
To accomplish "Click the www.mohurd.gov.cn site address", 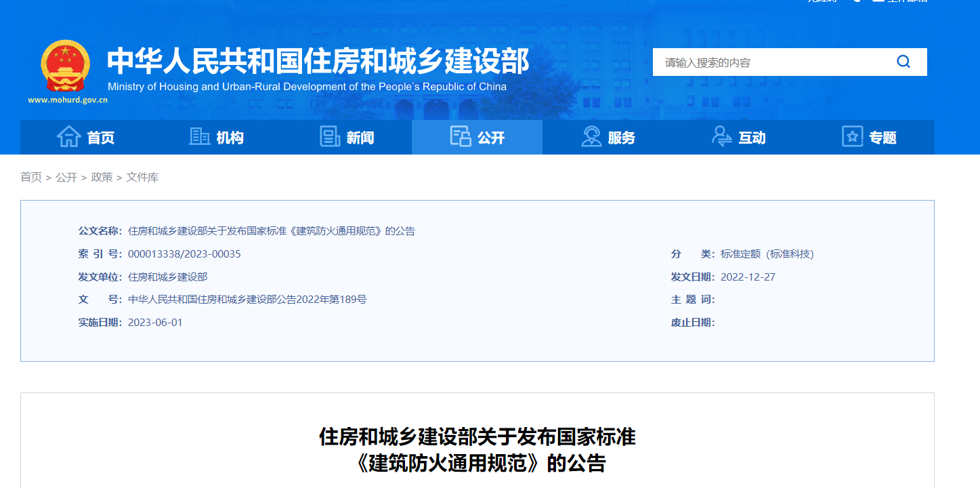I will tap(68, 100).
